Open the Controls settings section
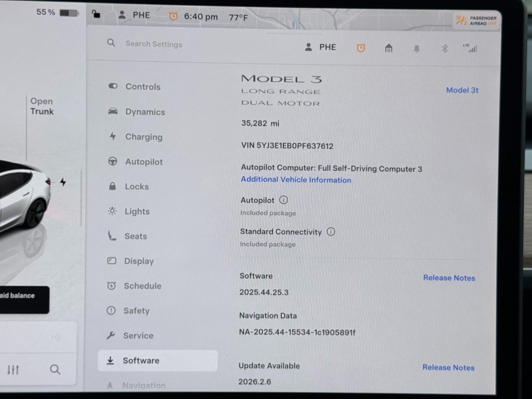Screen dimensions: 532x399 tap(143, 87)
